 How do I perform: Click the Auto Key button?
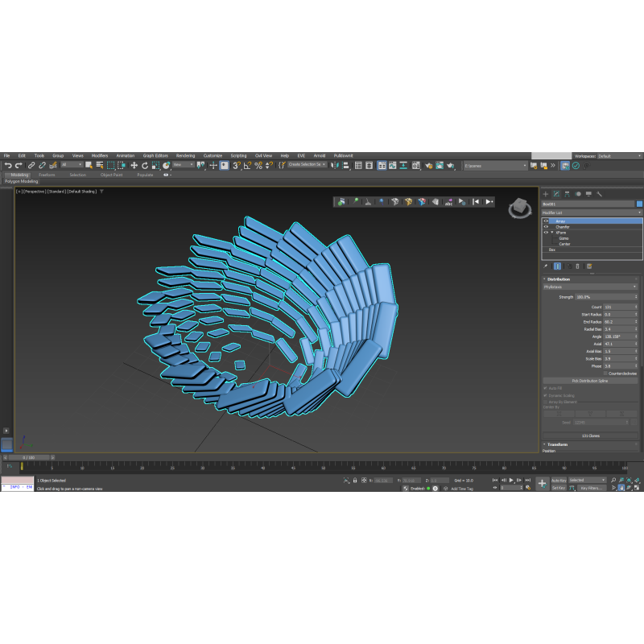(559, 480)
